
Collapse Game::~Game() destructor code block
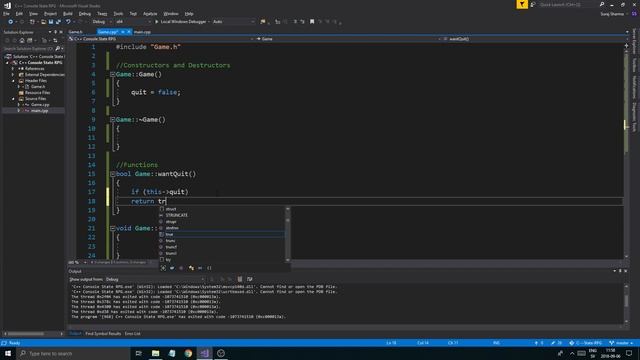(112, 120)
